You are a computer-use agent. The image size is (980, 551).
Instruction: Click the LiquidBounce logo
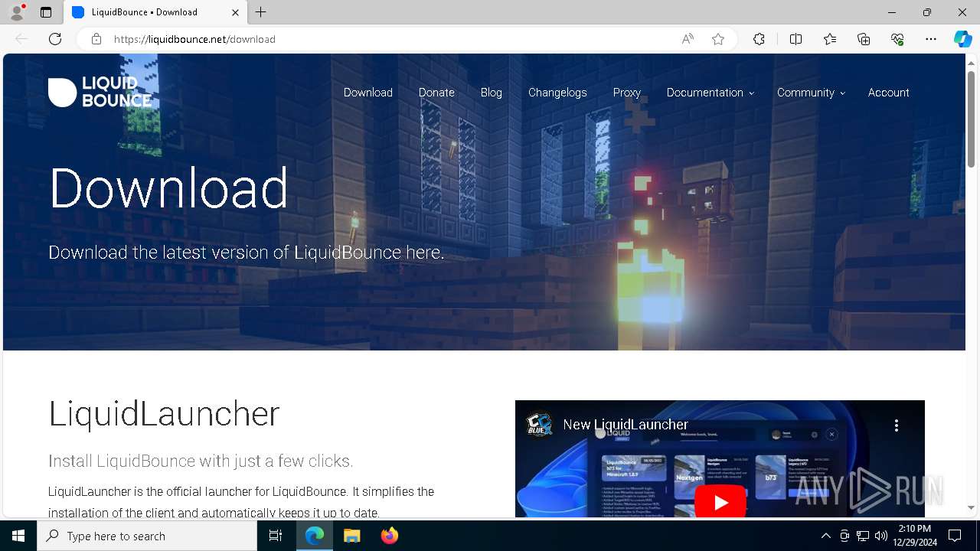coord(100,93)
